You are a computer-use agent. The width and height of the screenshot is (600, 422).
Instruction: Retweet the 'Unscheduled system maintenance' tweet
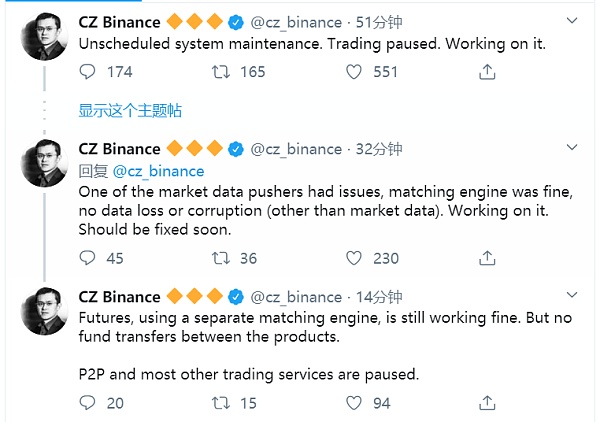(x=221, y=72)
